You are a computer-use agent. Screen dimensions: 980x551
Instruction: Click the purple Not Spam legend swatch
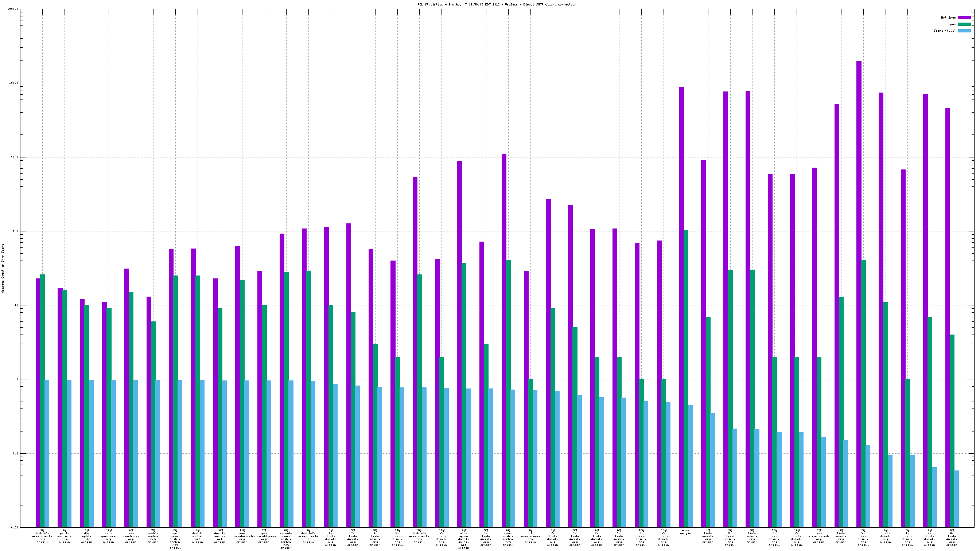pos(964,17)
